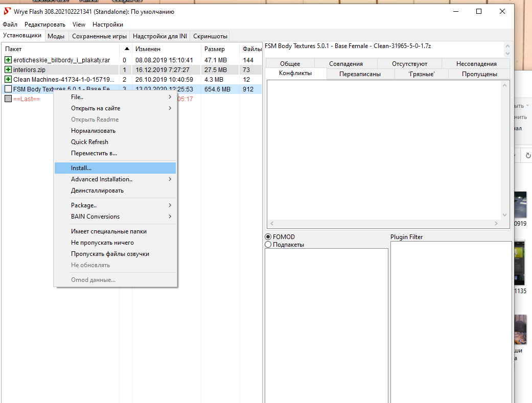Click Деинсталлировать in context menu
The height and width of the screenshot is (403, 532).
point(97,191)
